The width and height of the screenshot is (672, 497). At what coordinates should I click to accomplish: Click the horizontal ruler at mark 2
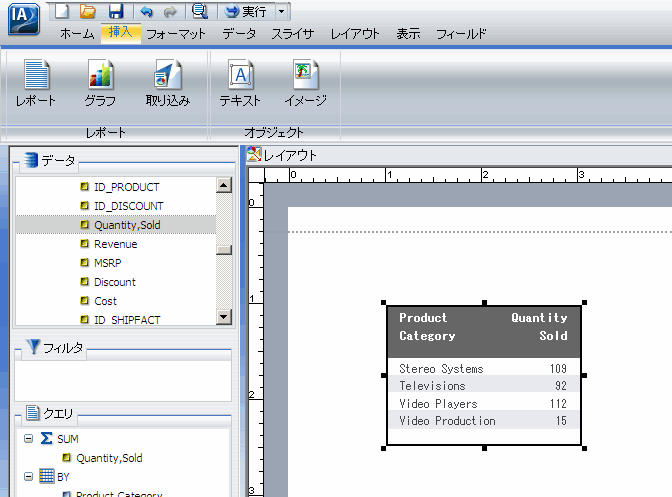[485, 175]
